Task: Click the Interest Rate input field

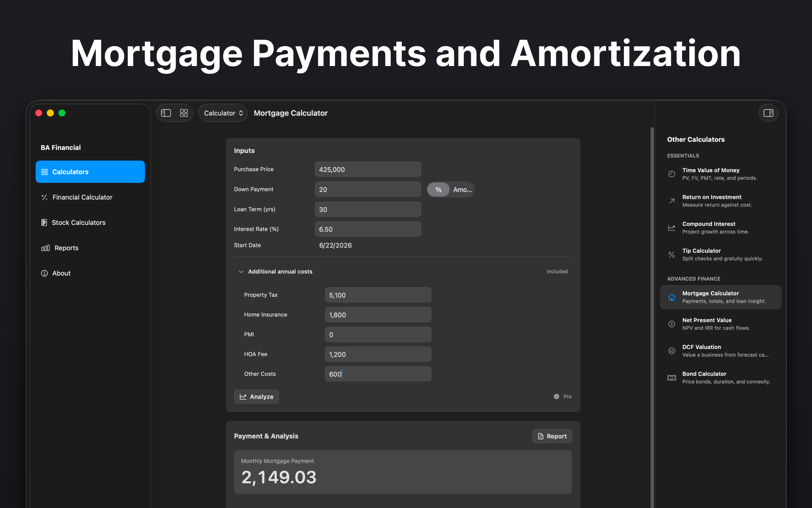Action: point(368,229)
